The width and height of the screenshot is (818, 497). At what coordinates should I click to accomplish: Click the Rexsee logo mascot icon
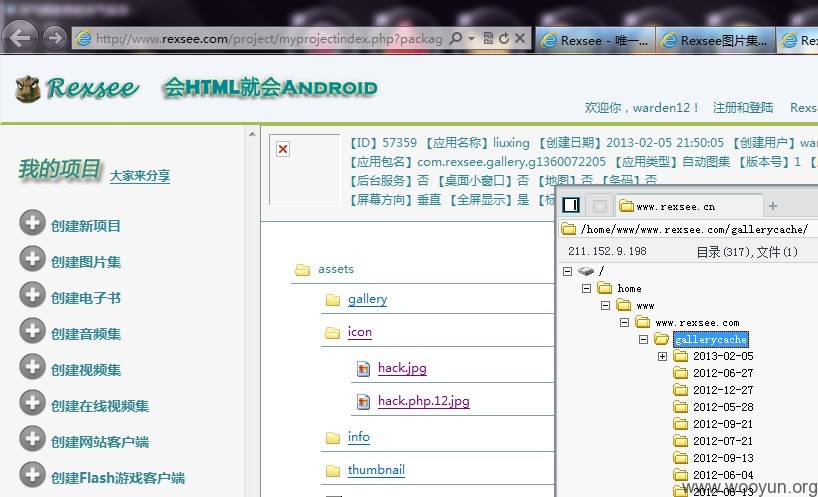(28, 89)
